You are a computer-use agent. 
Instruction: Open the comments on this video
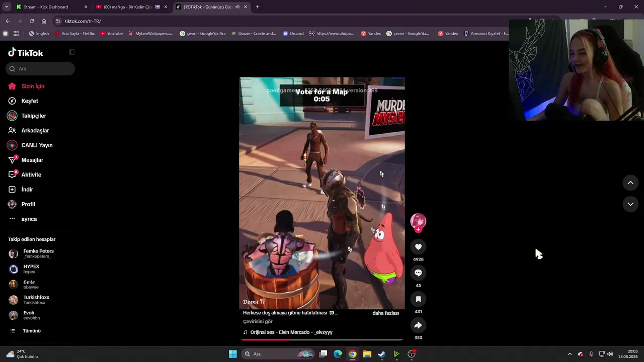coord(418,273)
